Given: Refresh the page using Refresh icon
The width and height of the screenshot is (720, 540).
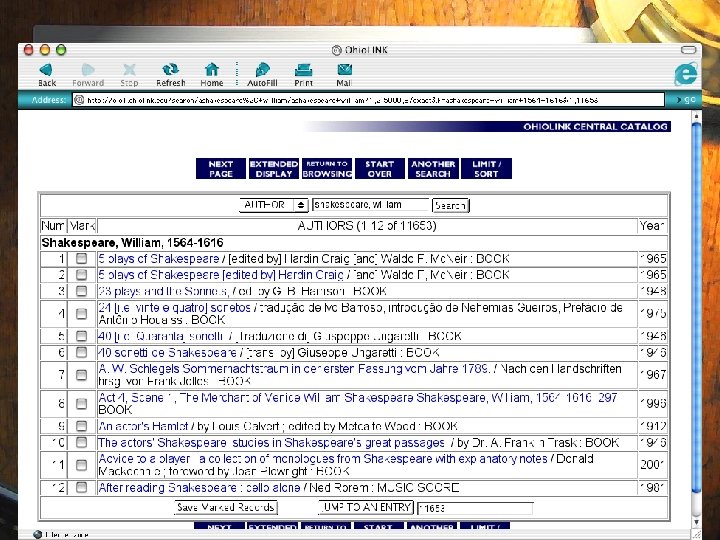Looking at the screenshot, I should pyautogui.click(x=170, y=70).
